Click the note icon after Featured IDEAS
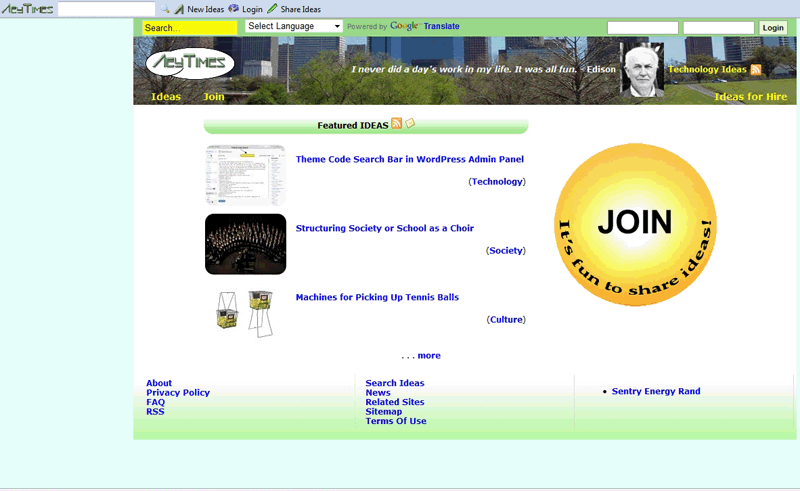Image resolution: width=800 pixels, height=491 pixels. click(x=410, y=123)
